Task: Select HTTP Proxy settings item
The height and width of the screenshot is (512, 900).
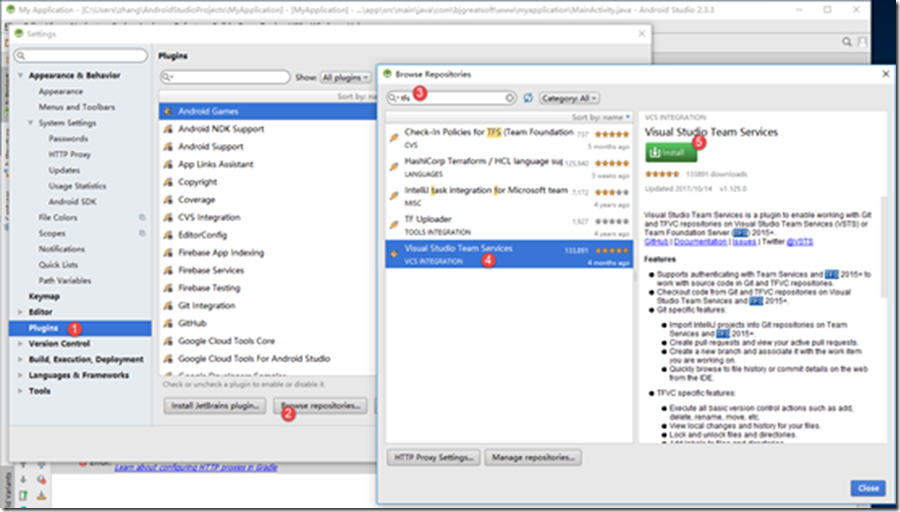Action: pos(69,154)
